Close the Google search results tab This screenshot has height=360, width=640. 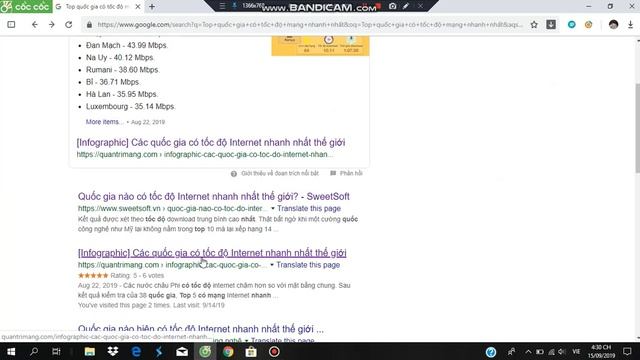[138, 7]
